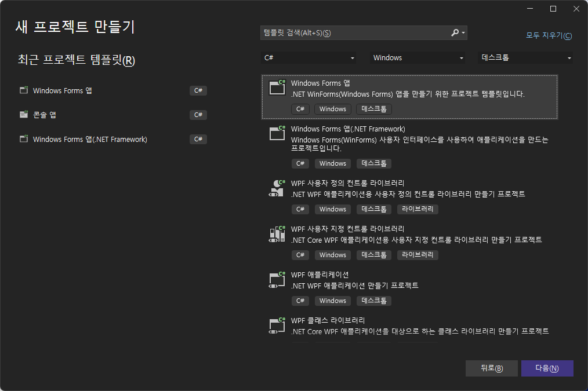The height and width of the screenshot is (391, 588).
Task: Select the Windows Forms 앱 template title
Action: tap(320, 83)
